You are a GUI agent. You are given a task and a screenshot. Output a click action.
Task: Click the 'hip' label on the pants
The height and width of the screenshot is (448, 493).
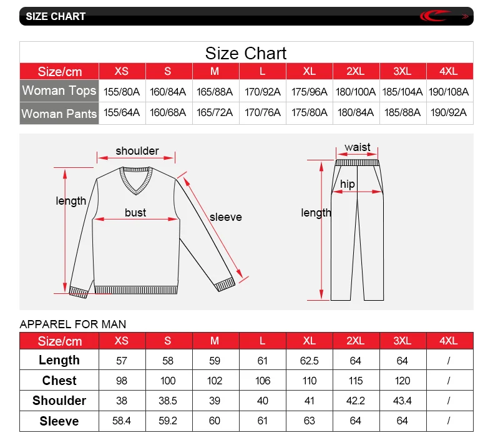click(x=348, y=184)
